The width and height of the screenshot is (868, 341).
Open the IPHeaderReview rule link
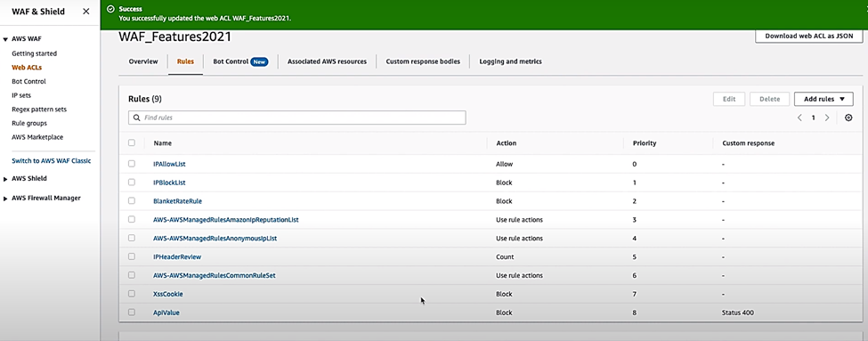(x=177, y=256)
